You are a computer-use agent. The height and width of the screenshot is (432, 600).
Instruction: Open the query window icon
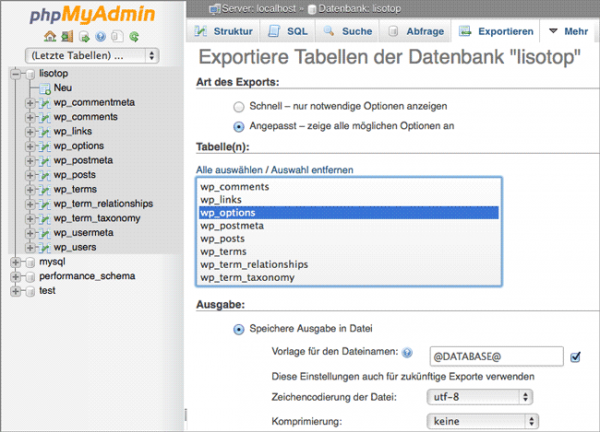coord(84,37)
